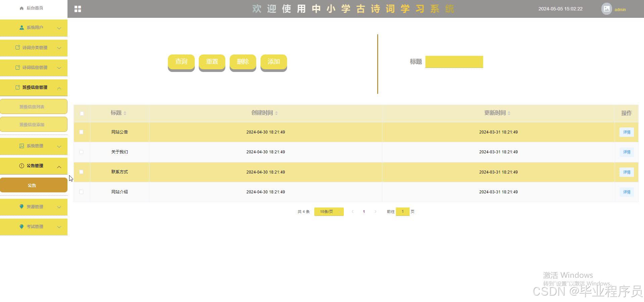This screenshot has height=302, width=644.
Task: Click the 关于我们 title cell
Action: tap(120, 152)
